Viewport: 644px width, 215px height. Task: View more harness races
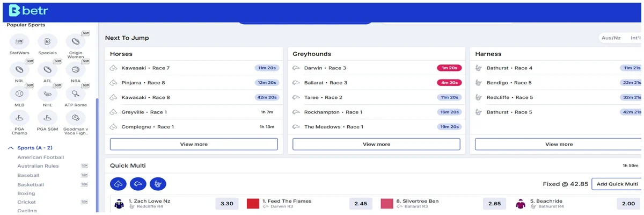pos(559,144)
